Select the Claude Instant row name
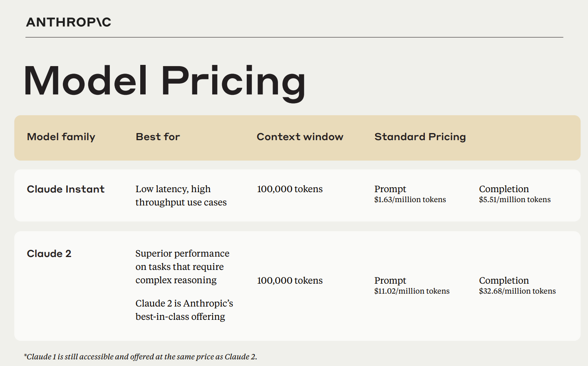Screen dimensions: 588x366 [x=66, y=189]
